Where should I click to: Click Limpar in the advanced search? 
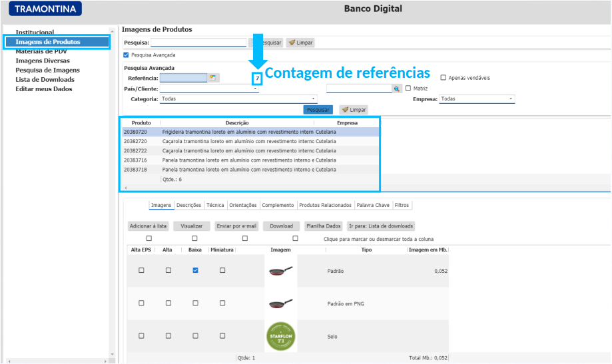point(354,110)
